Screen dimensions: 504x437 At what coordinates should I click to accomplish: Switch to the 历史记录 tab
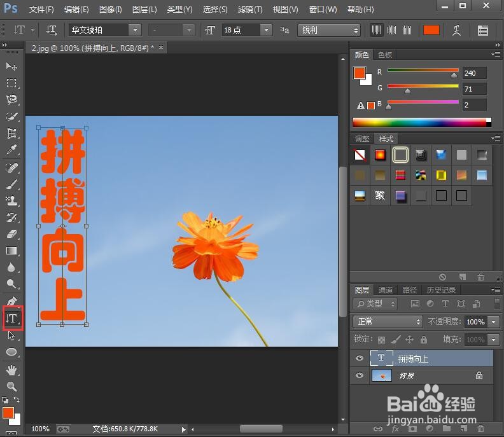coord(441,290)
